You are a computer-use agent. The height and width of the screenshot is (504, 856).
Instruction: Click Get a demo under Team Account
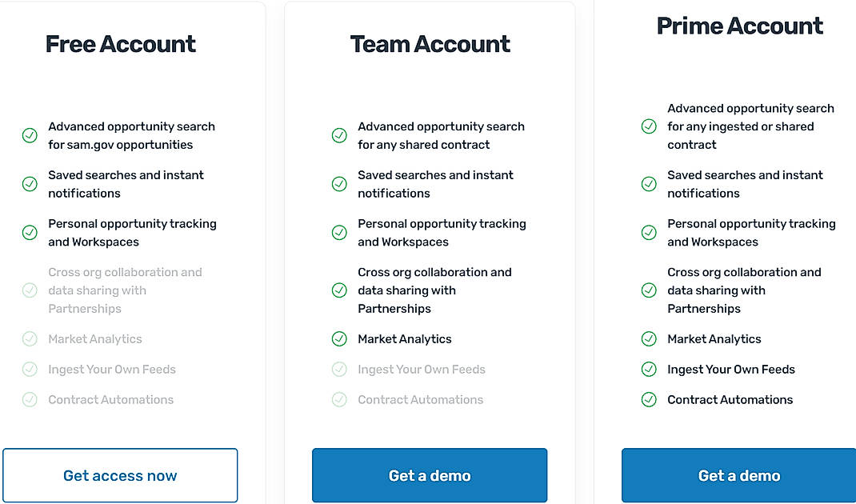430,475
